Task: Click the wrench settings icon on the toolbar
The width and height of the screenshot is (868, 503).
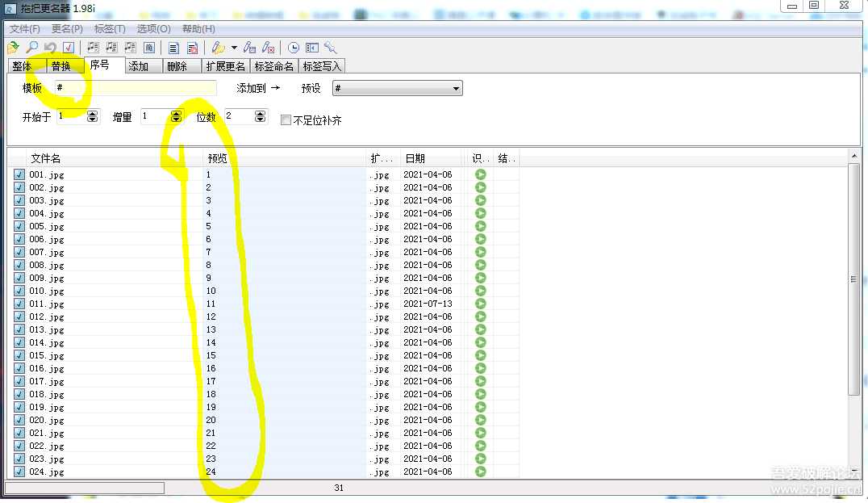Action: [328, 48]
